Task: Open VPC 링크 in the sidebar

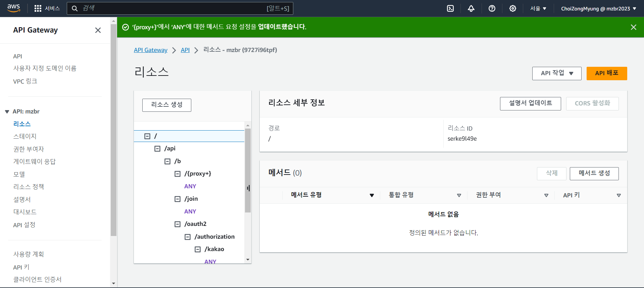Action: click(x=25, y=81)
